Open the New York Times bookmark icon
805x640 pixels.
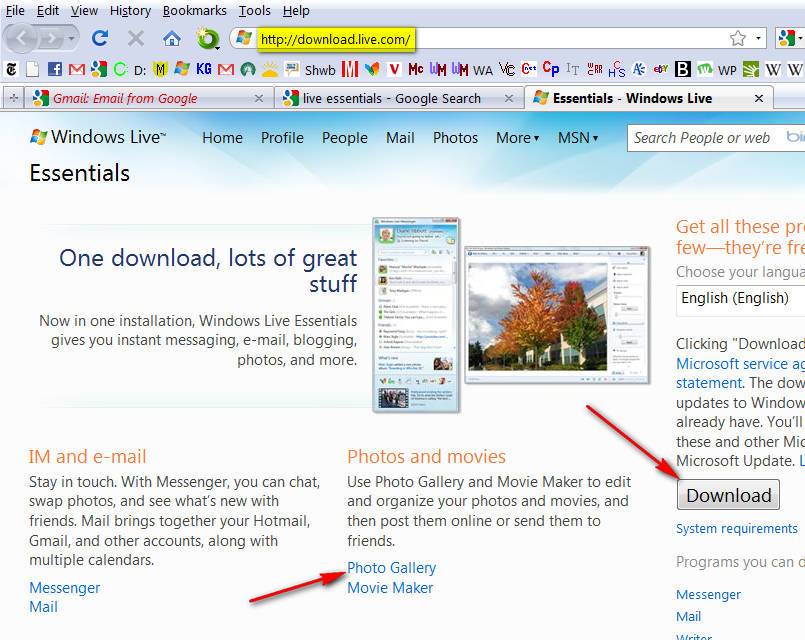tap(11, 69)
